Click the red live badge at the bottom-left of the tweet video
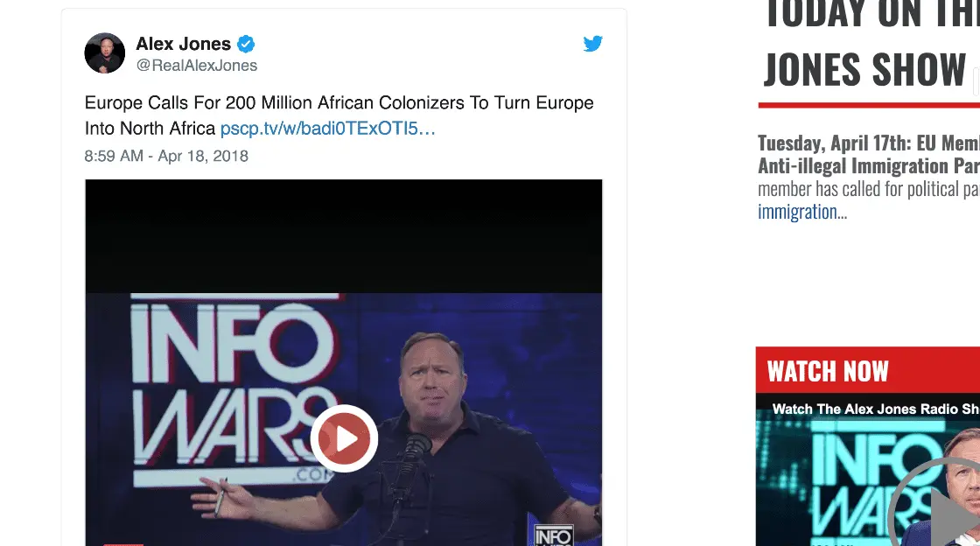The height and width of the screenshot is (546, 980). [x=122, y=543]
